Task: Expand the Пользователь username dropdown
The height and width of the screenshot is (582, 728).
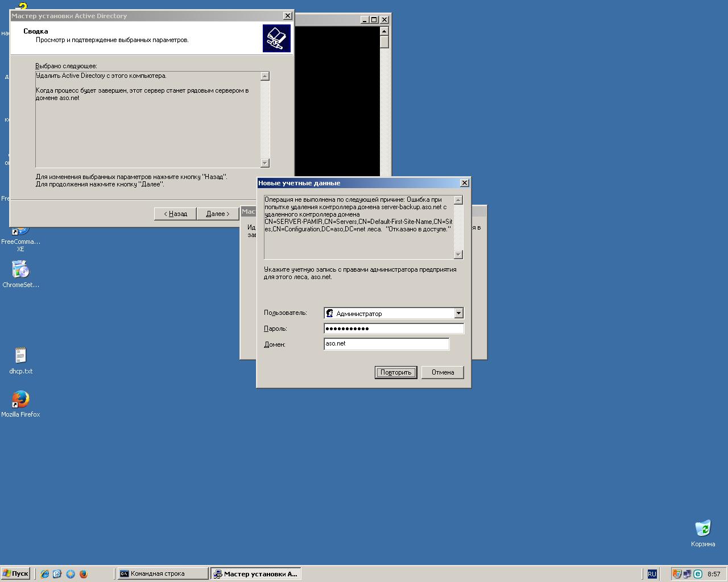Action: click(x=458, y=313)
